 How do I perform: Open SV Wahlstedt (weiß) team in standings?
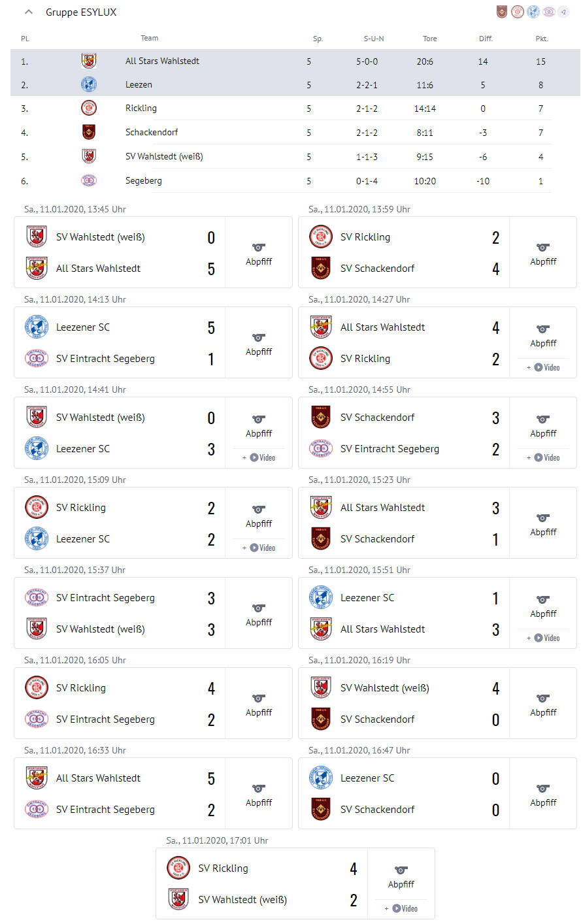164,157
